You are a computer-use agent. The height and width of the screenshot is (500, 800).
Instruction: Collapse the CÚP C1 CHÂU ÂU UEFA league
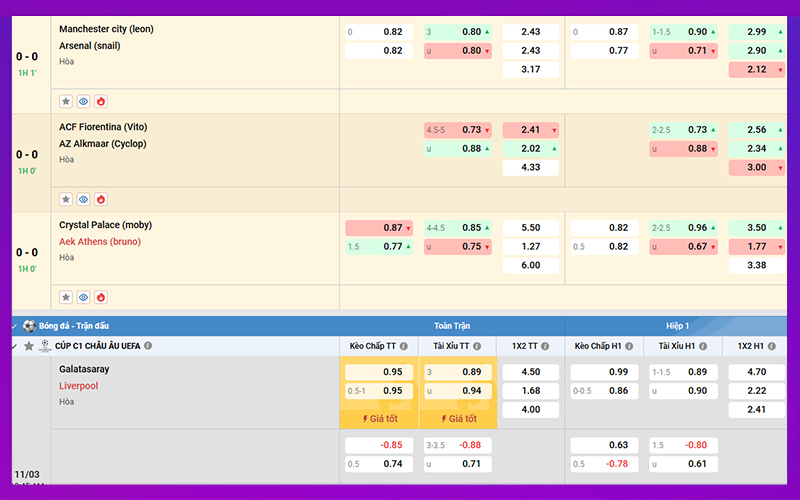(15, 346)
